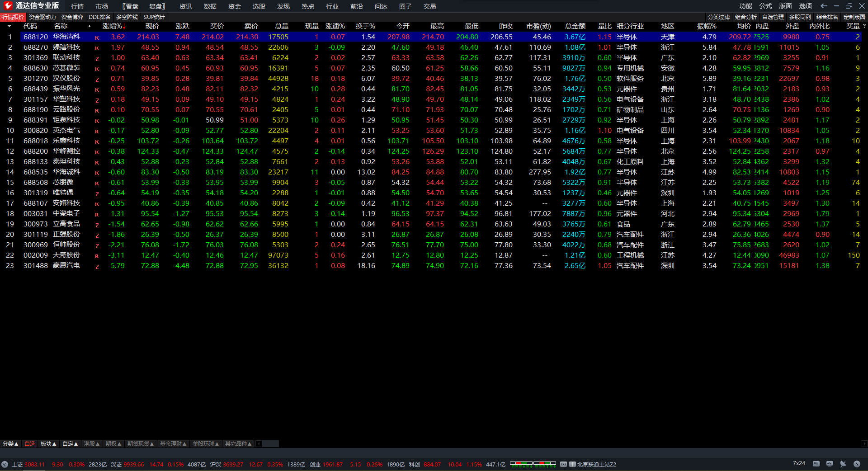Screen dimensions: 868x471
Task: Click the 细分行业 column header
Action: coord(630,26)
